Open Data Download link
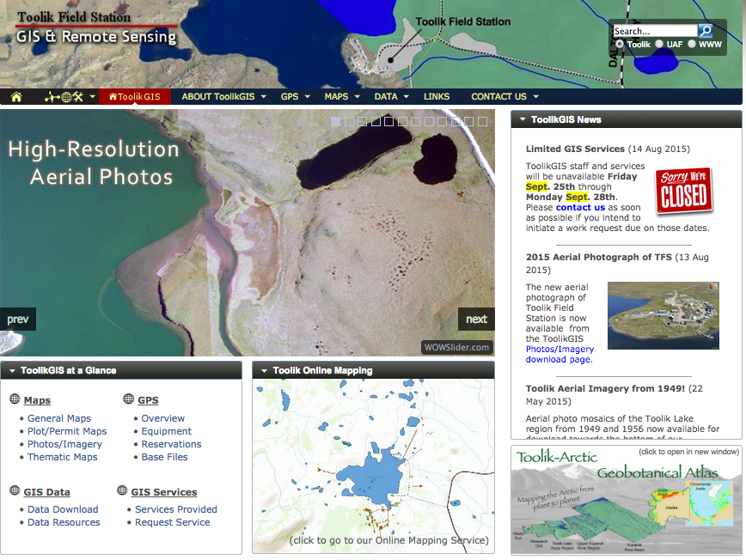This screenshot has height=560, width=746. [x=63, y=509]
